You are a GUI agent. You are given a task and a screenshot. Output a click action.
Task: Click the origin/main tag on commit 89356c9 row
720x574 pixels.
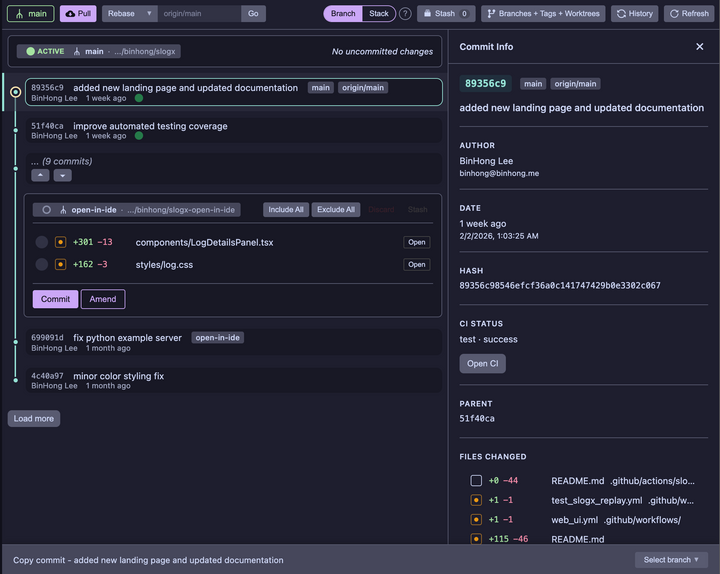(363, 88)
